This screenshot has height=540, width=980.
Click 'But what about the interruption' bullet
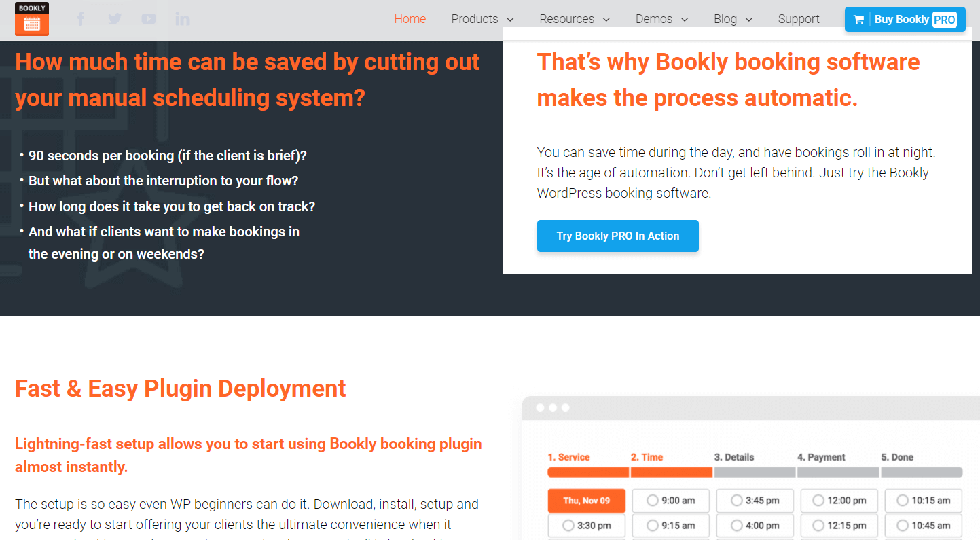[x=164, y=181]
